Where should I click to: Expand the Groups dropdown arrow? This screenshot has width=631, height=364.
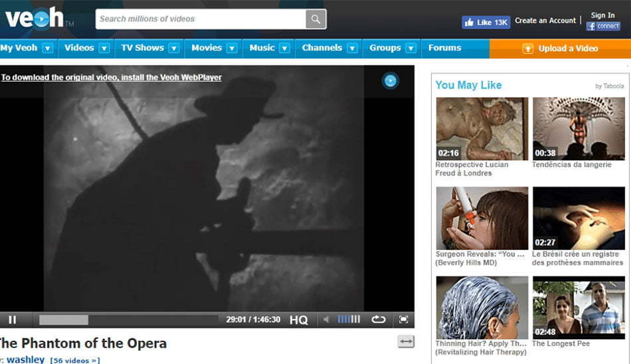coord(410,48)
